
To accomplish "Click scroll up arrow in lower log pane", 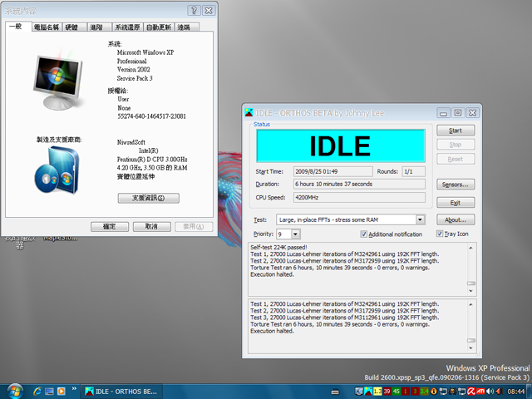I will (x=471, y=305).
